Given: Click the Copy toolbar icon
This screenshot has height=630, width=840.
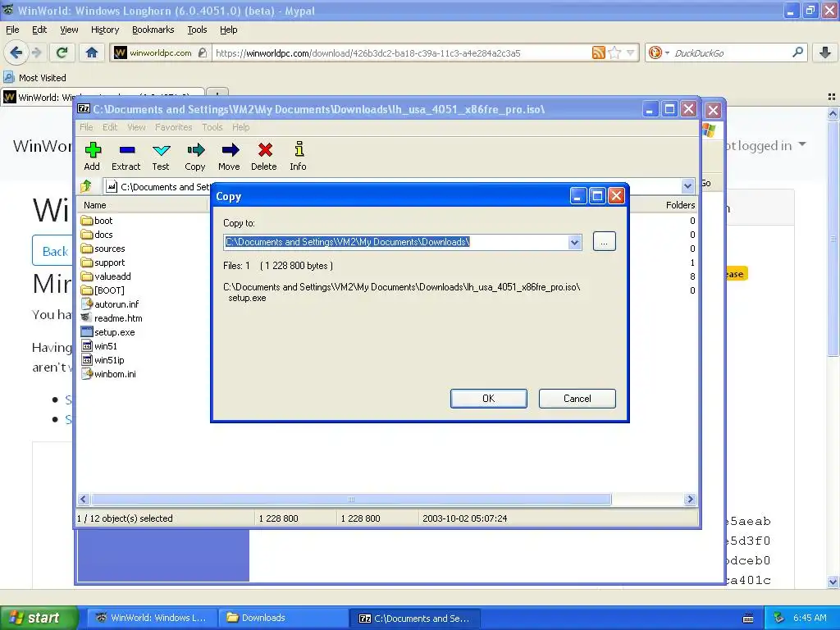Looking at the screenshot, I should click(x=195, y=151).
